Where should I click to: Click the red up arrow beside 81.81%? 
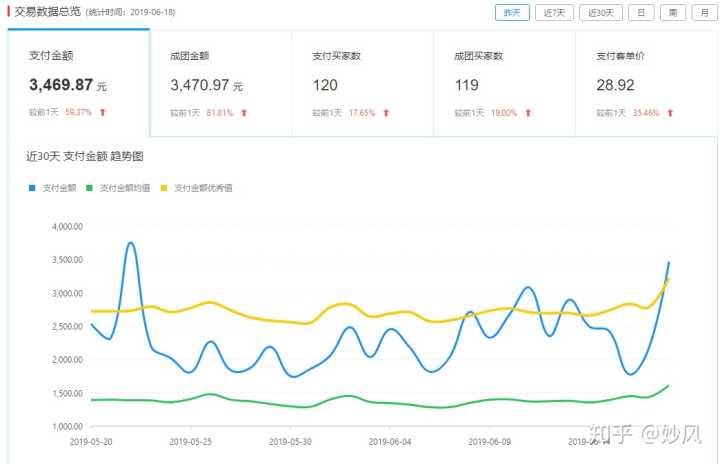pos(244,113)
